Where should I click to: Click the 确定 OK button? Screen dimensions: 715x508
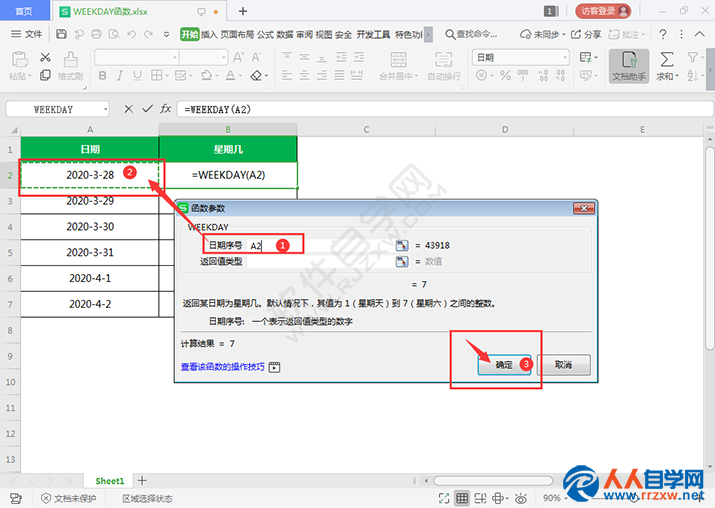point(504,365)
